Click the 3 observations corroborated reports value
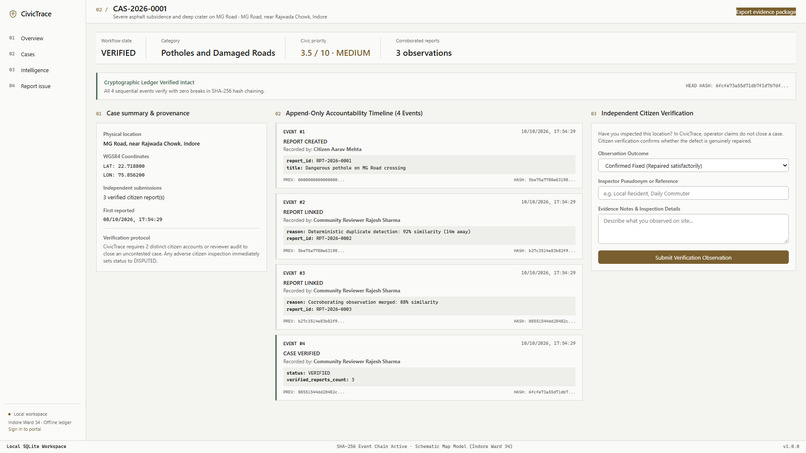The width and height of the screenshot is (806, 453). point(424,53)
